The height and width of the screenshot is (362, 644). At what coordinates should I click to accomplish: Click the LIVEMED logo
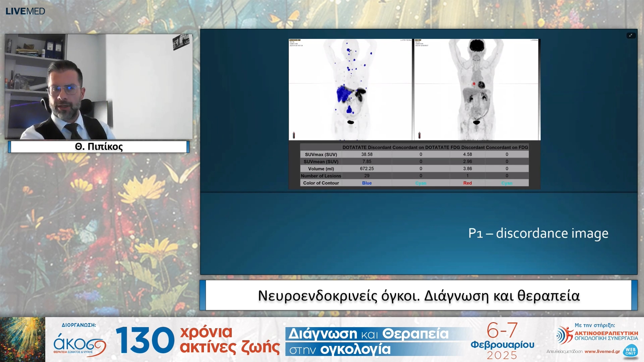(x=25, y=11)
